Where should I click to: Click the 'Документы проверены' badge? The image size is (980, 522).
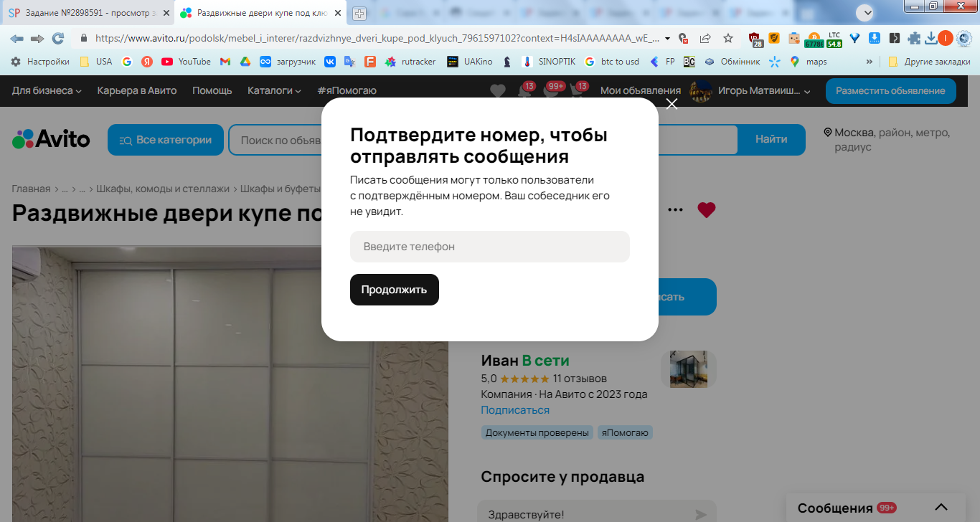coord(537,433)
